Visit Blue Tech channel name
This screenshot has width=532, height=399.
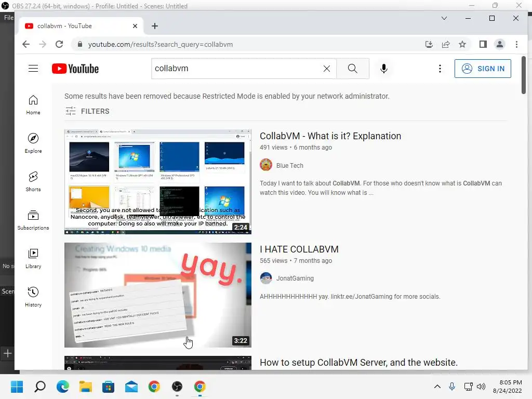tap(290, 166)
